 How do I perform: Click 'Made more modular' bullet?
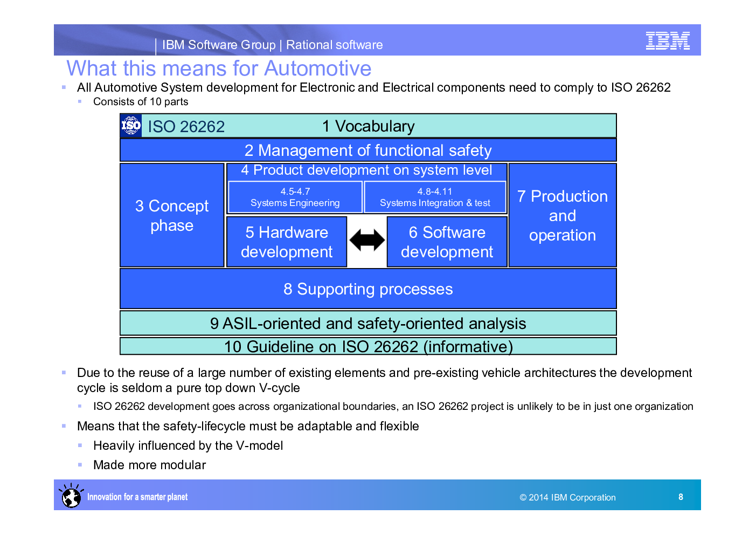point(149,465)
